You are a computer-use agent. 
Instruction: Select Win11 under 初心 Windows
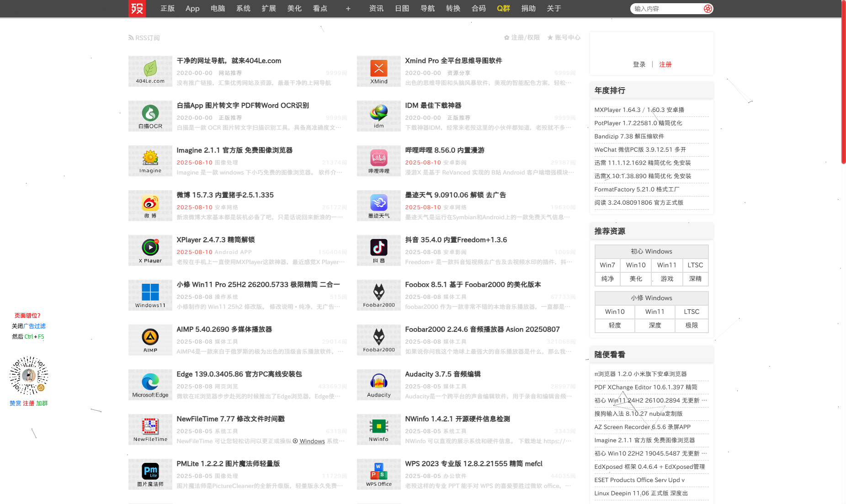pyautogui.click(x=667, y=265)
